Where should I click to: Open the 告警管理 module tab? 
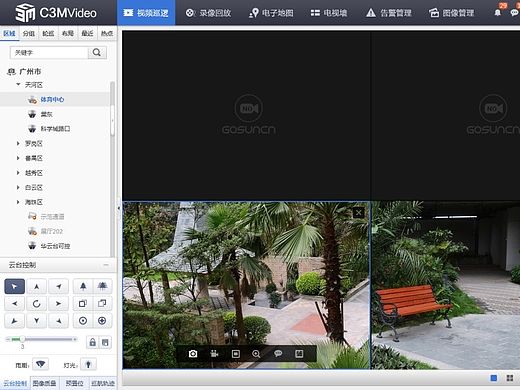point(389,13)
